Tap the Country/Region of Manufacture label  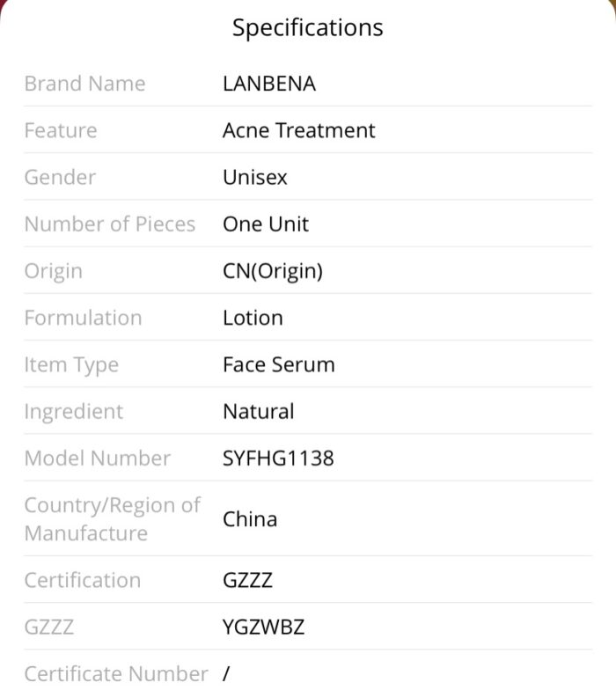(113, 519)
